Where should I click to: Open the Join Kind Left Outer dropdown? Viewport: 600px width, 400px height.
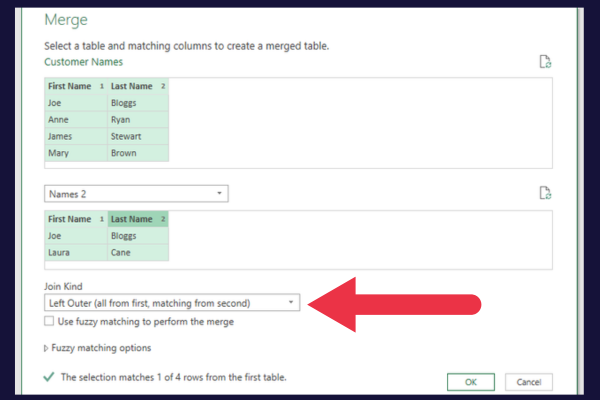pyautogui.click(x=172, y=303)
